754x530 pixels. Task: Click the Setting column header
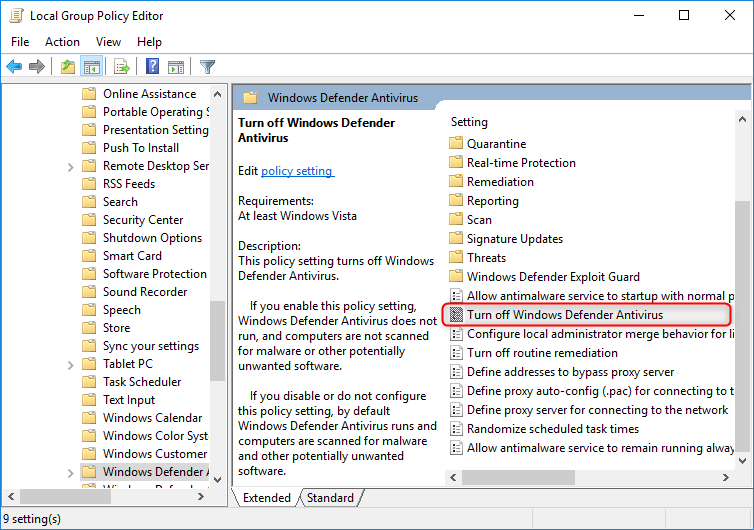coord(470,122)
